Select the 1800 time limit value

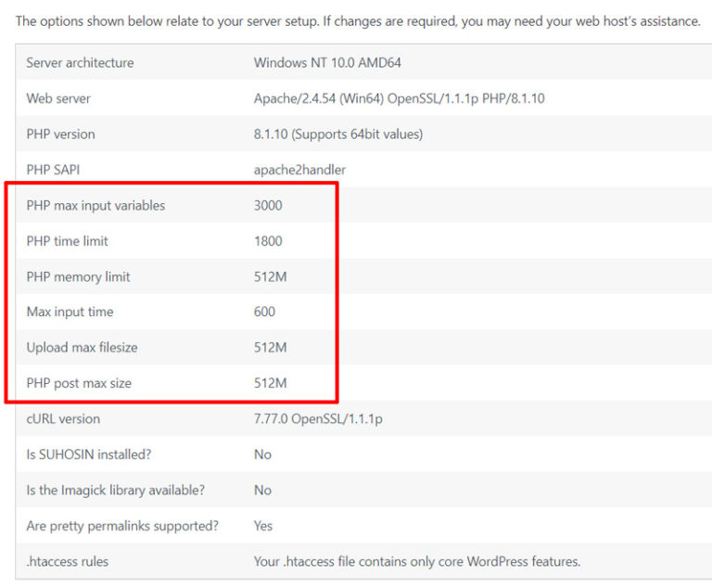(x=268, y=241)
